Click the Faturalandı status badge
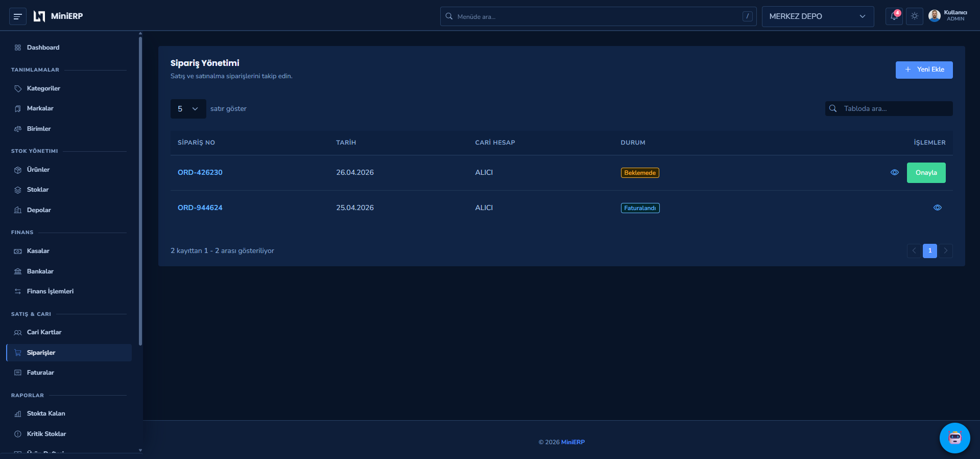Image resolution: width=980 pixels, height=459 pixels. (640, 208)
